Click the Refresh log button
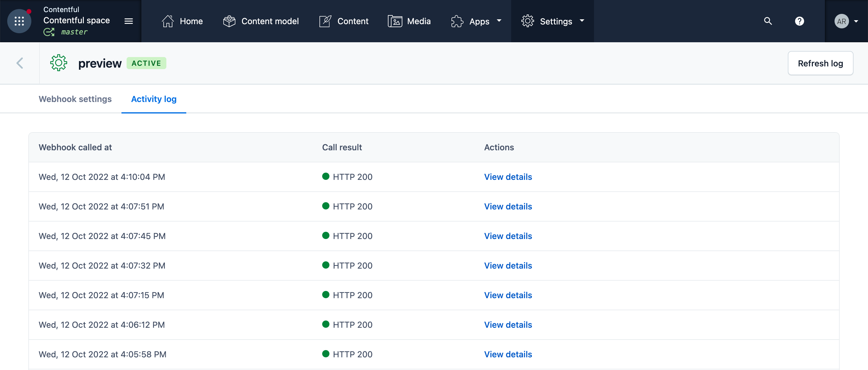The width and height of the screenshot is (868, 370). pos(820,63)
